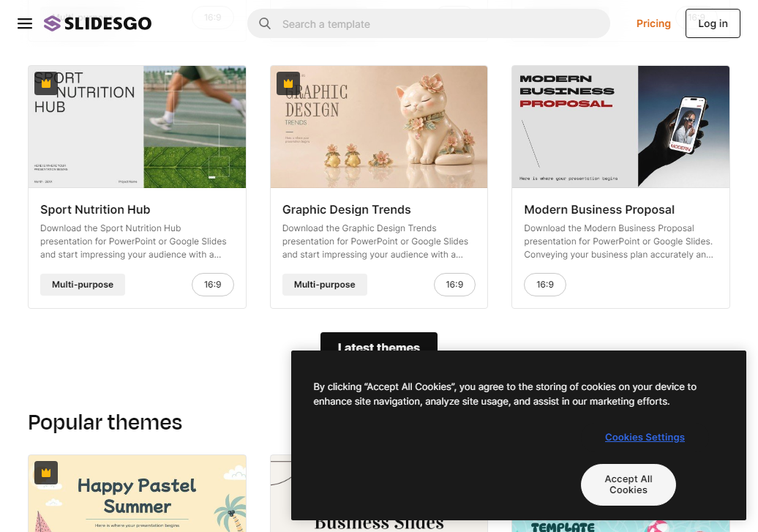This screenshot has height=532, width=758.
Task: Click the Popular themes heading
Action: (105, 422)
